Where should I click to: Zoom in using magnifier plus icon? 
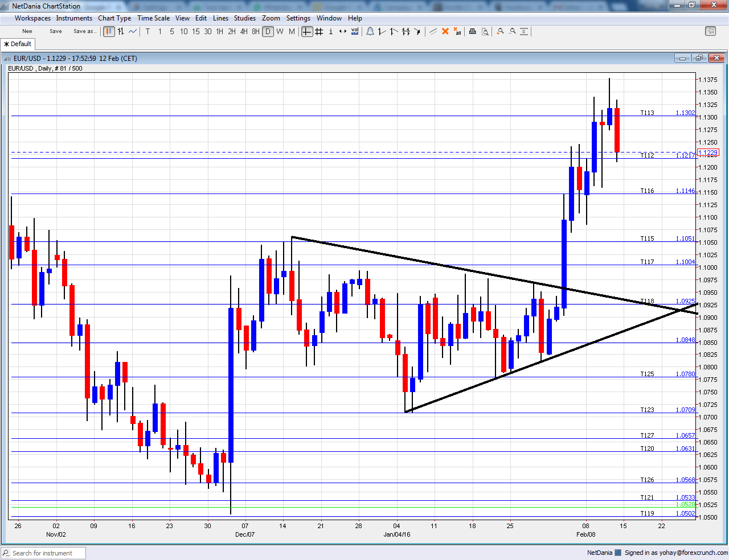(x=500, y=31)
